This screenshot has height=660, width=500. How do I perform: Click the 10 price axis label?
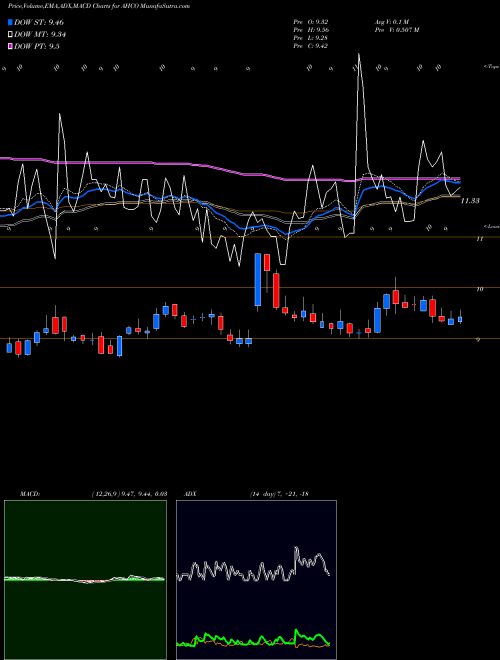pos(479,289)
